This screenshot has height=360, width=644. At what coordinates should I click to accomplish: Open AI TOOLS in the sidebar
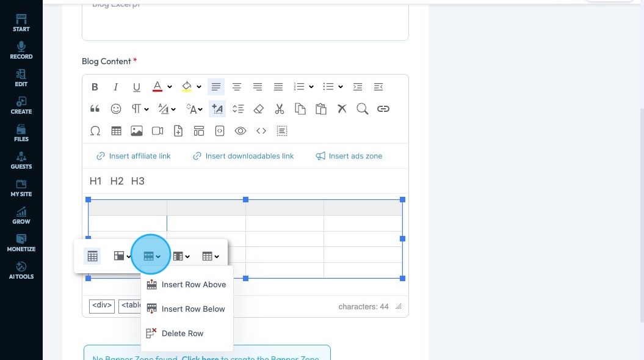click(x=21, y=271)
